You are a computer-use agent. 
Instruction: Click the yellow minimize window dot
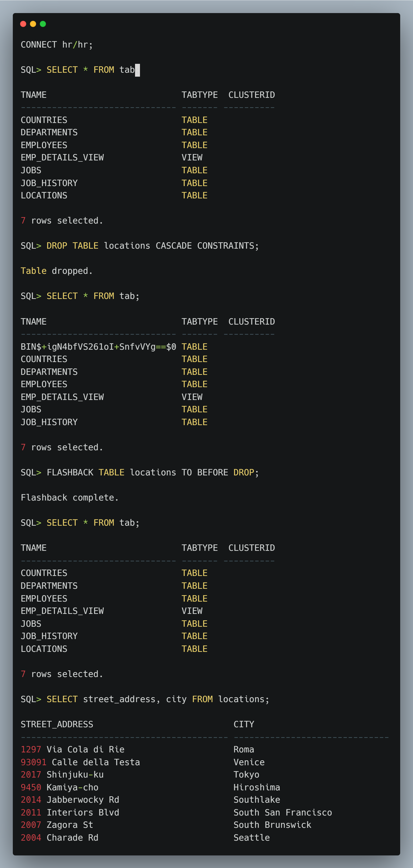point(33,24)
